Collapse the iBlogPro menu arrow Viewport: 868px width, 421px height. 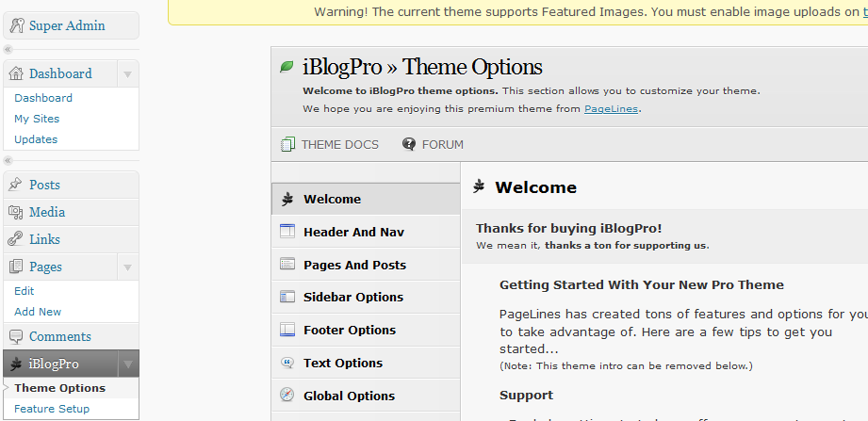tap(128, 364)
